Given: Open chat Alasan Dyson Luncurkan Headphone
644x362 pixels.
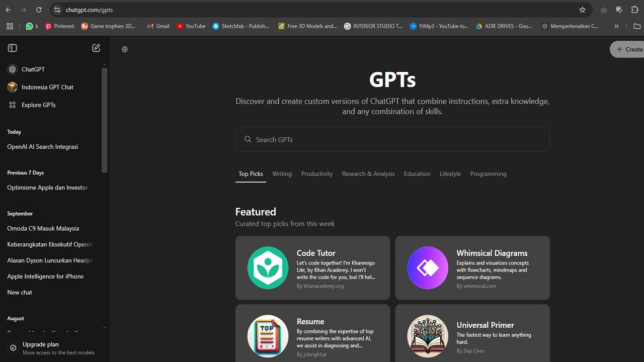Looking at the screenshot, I should pyautogui.click(x=50, y=260).
